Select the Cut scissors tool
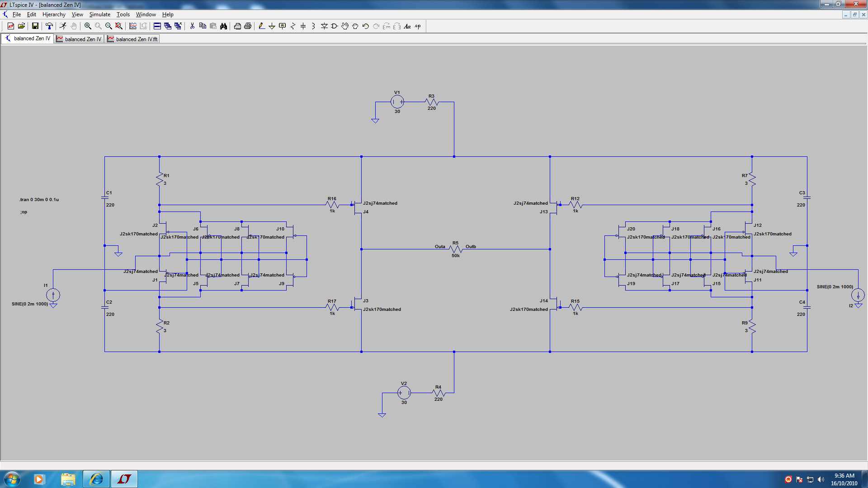 pos(192,26)
